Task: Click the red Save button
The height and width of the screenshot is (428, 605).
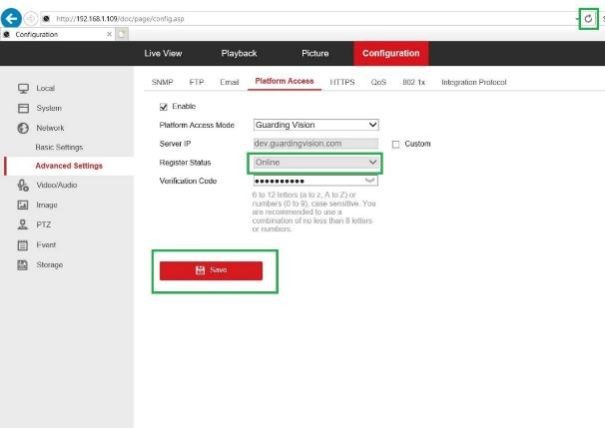Action: pyautogui.click(x=211, y=271)
